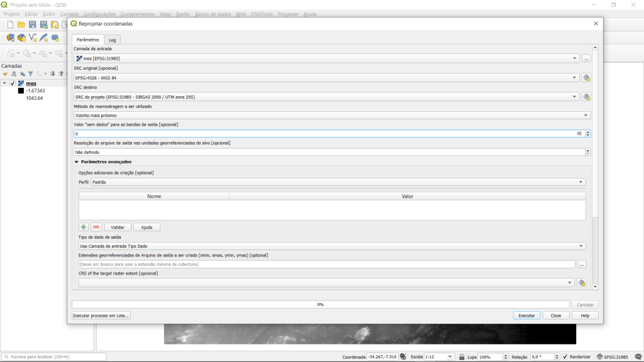Image resolution: width=644 pixels, height=362 pixels.
Task: Collapse the Parâmetros avançados section
Action: tap(77, 162)
